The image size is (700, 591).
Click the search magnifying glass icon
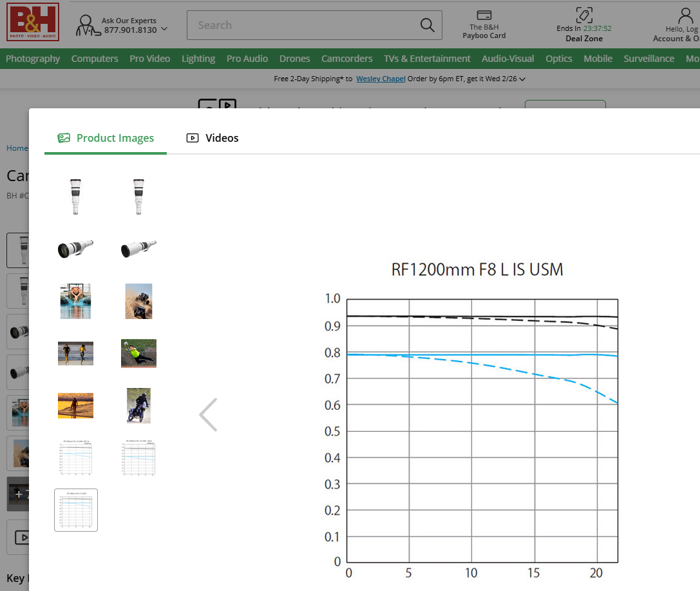click(427, 25)
